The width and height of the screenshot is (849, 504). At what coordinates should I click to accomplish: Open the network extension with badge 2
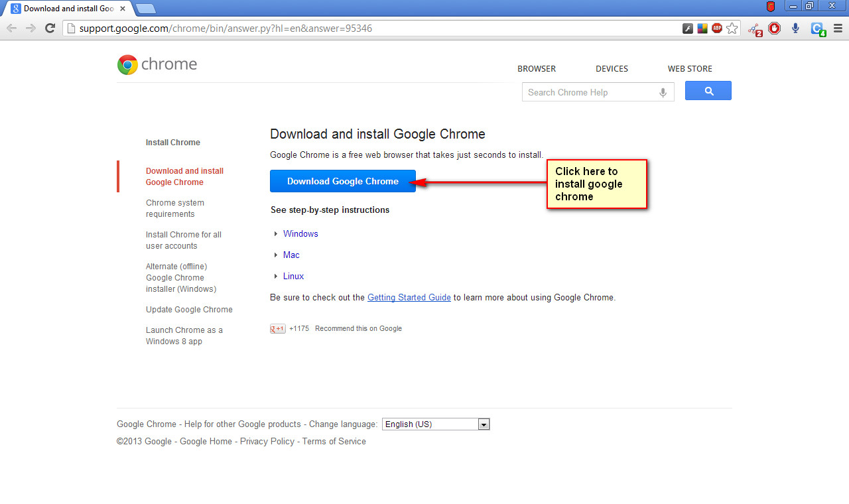point(755,29)
